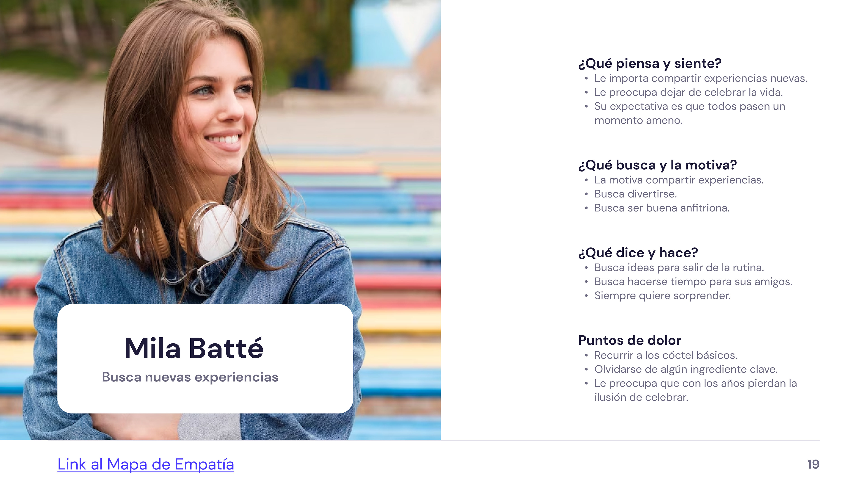The height and width of the screenshot is (488, 868).
Task: Click the bullet Le importa compartir experiencias nuevas
Action: point(701,78)
